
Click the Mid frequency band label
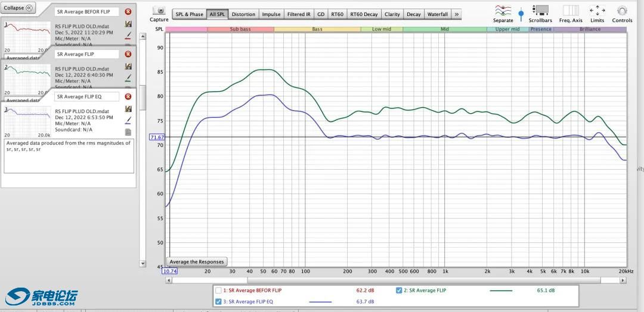click(x=445, y=30)
